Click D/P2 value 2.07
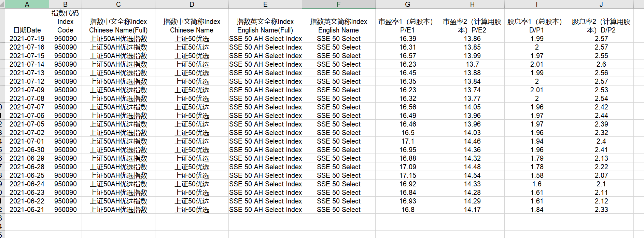 click(x=601, y=175)
